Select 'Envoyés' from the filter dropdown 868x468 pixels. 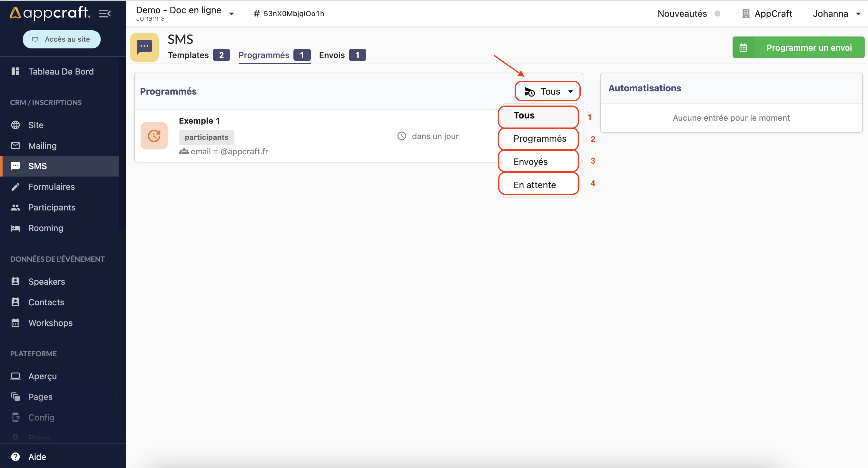538,161
